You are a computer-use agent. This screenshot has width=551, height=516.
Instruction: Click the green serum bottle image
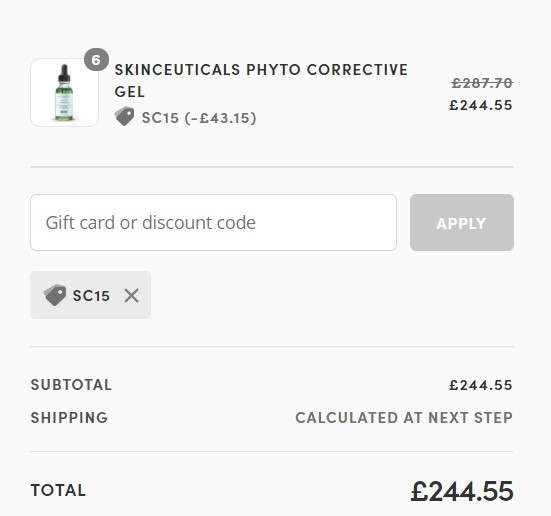(x=64, y=93)
